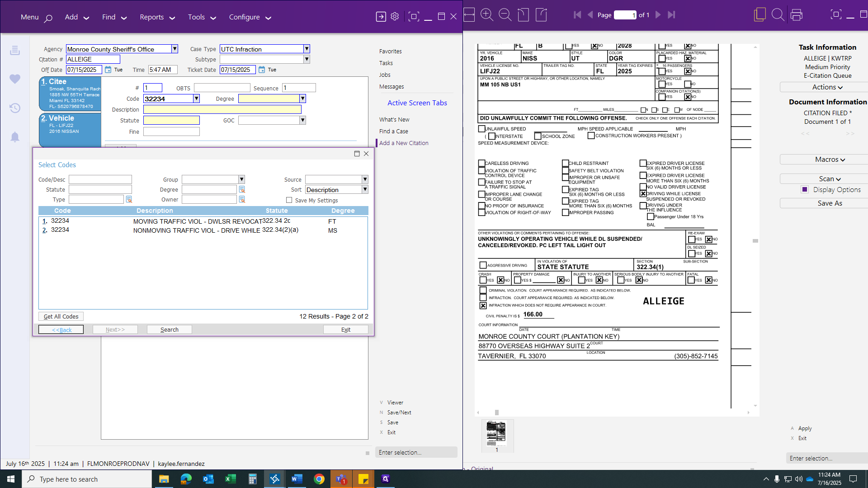The height and width of the screenshot is (488, 868).
Task: Click the settings gear icon
Action: (395, 17)
